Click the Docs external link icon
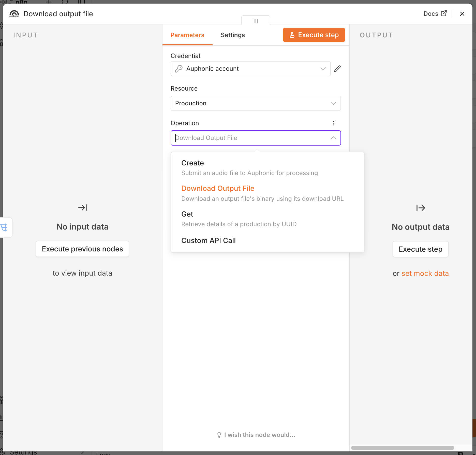This screenshot has height=455, width=476. coord(444,13)
